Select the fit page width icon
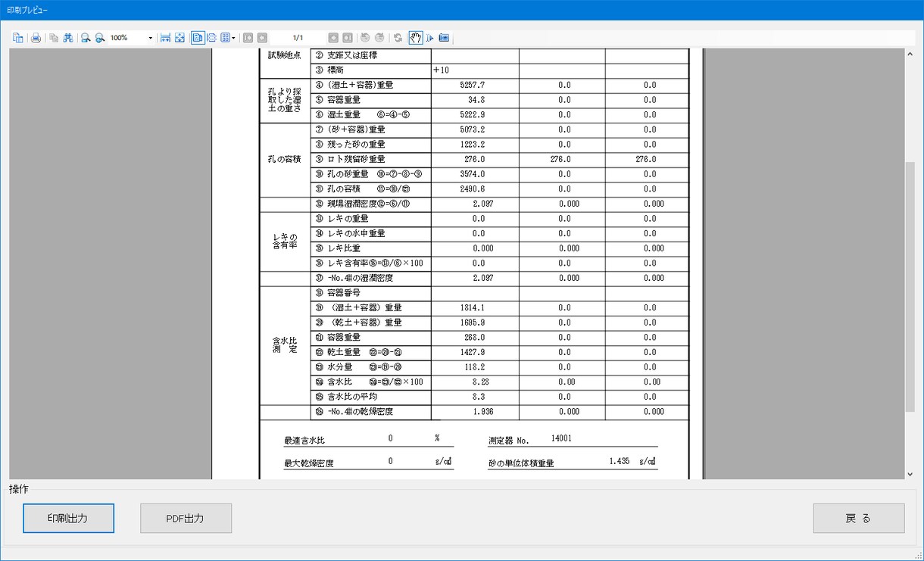 165,38
